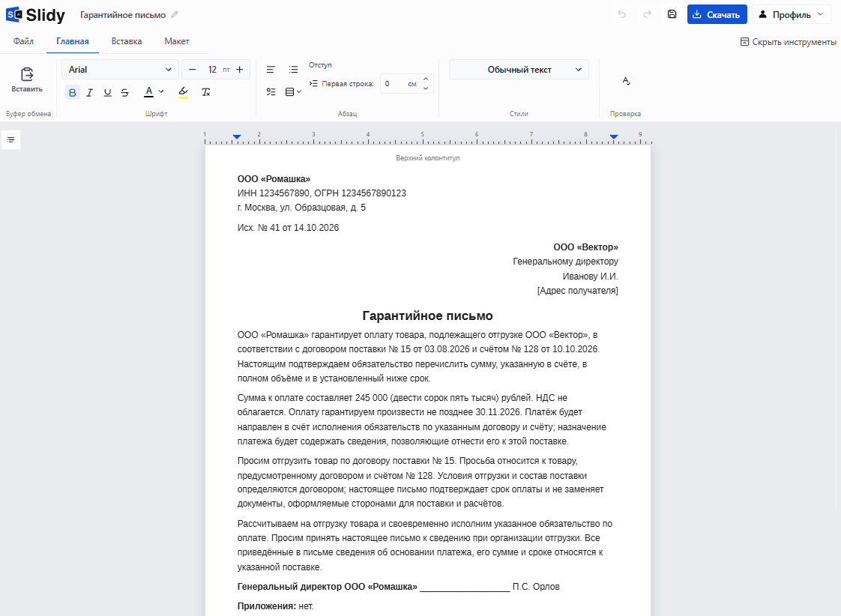Switch to the Макет tab
The width and height of the screenshot is (841, 616).
pyautogui.click(x=176, y=41)
